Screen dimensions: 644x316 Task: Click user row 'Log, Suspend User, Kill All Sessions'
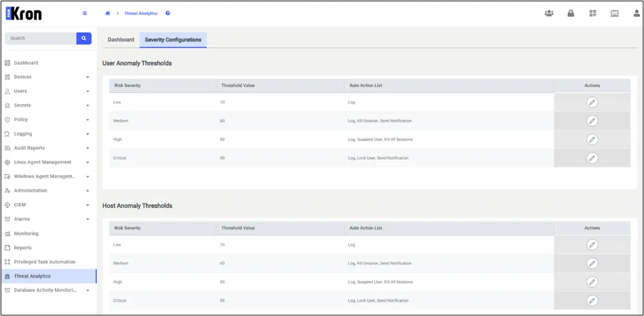point(380,140)
